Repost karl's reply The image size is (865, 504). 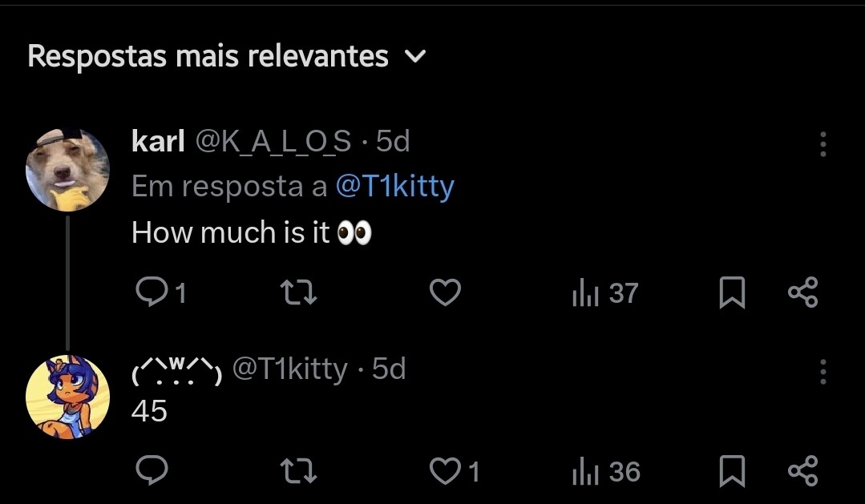pos(302,293)
